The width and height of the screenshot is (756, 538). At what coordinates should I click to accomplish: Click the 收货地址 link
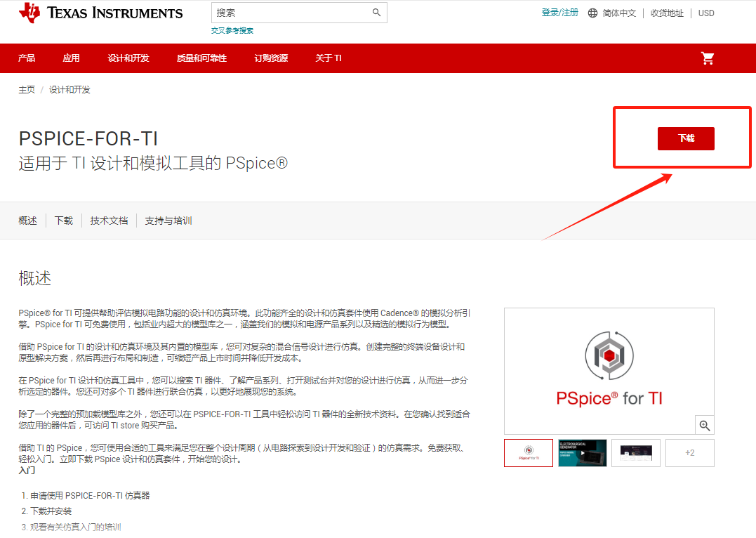667,13
